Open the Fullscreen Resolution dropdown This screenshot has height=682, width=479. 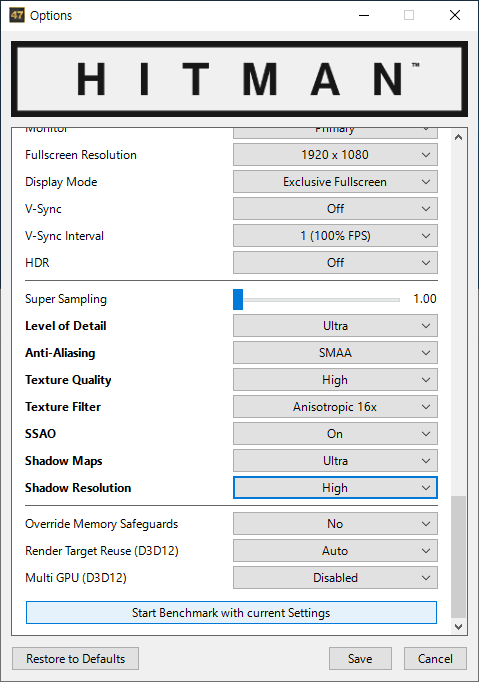(x=335, y=155)
